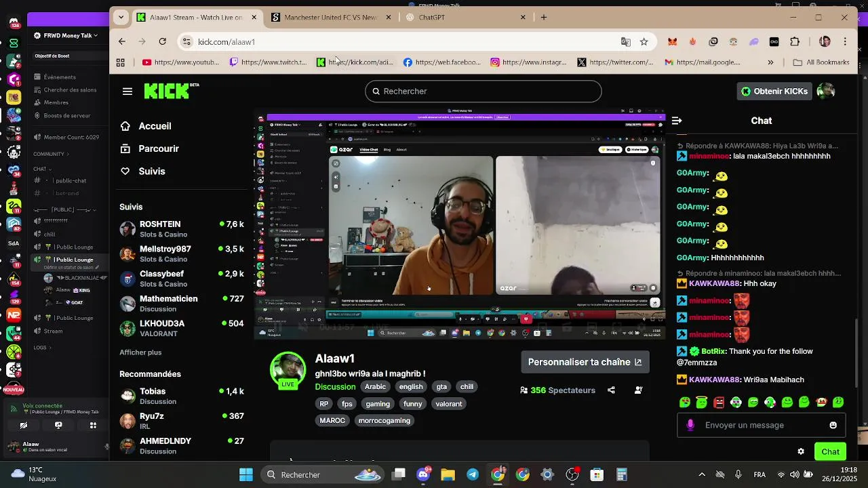Viewport: 868px width, 488px height.
Task: Select the morrocogaming tag
Action: [384, 420]
